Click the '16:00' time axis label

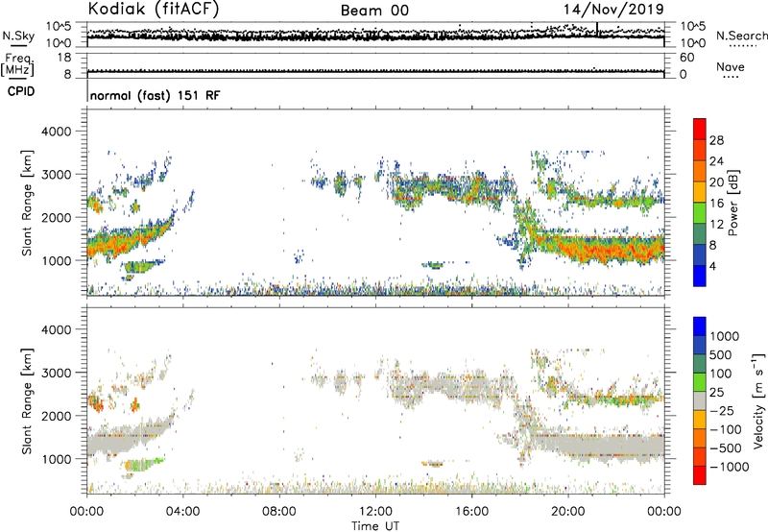tap(471, 512)
